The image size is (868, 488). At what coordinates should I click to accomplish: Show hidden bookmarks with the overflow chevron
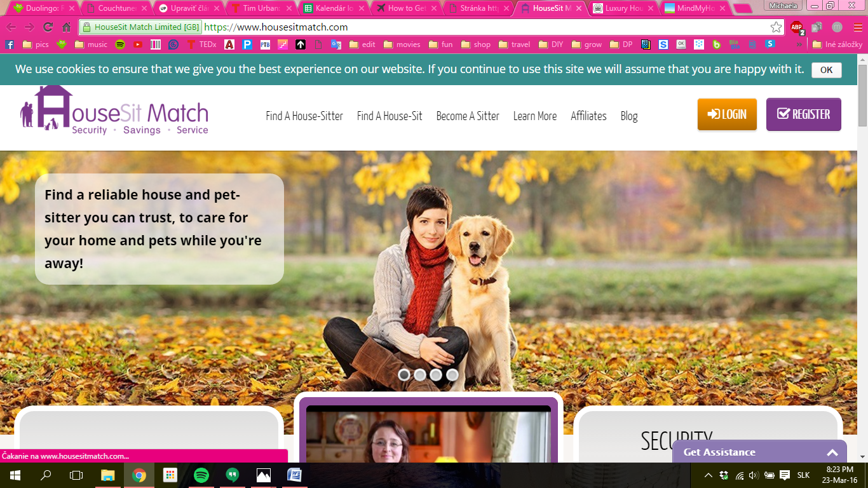click(799, 44)
